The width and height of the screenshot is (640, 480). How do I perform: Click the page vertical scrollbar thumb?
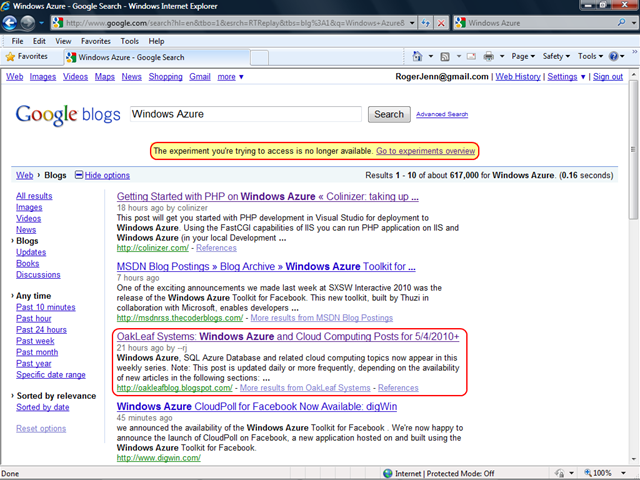point(633,149)
